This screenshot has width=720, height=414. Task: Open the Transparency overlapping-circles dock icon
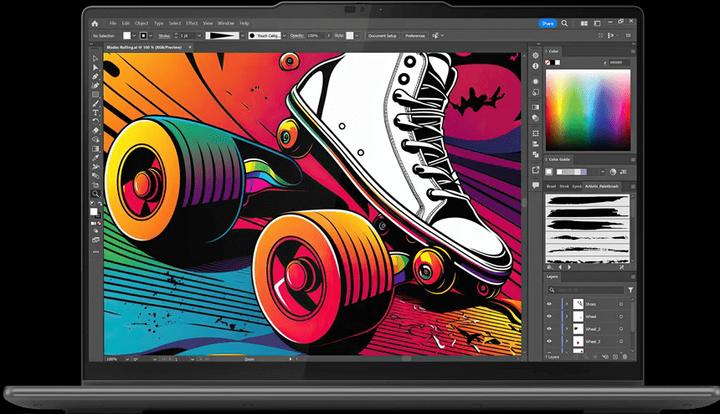coord(535,118)
